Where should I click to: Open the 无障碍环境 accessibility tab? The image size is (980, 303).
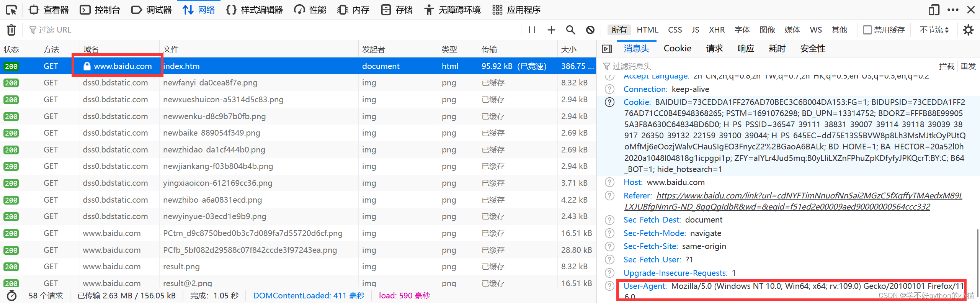coord(452,10)
